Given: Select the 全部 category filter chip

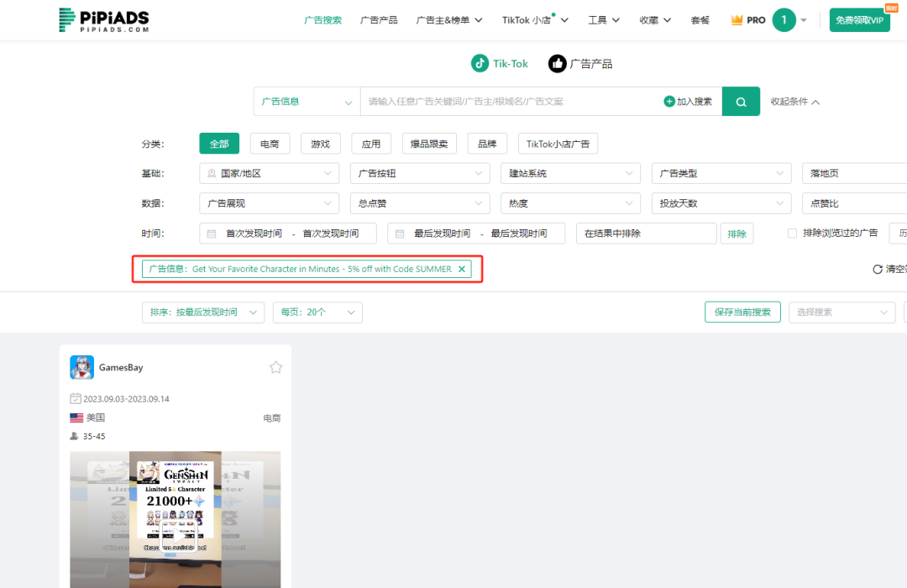Looking at the screenshot, I should pos(219,143).
